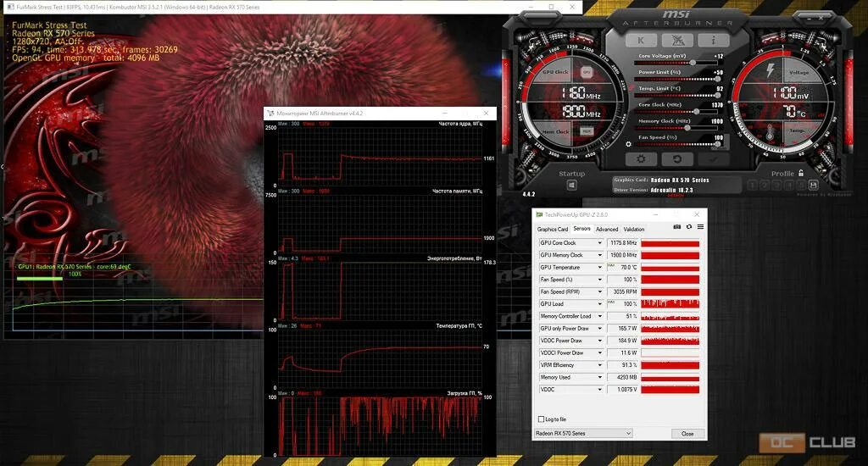Click the Close button in GPU-Z
This screenshot has height=466, width=868.
pos(687,433)
